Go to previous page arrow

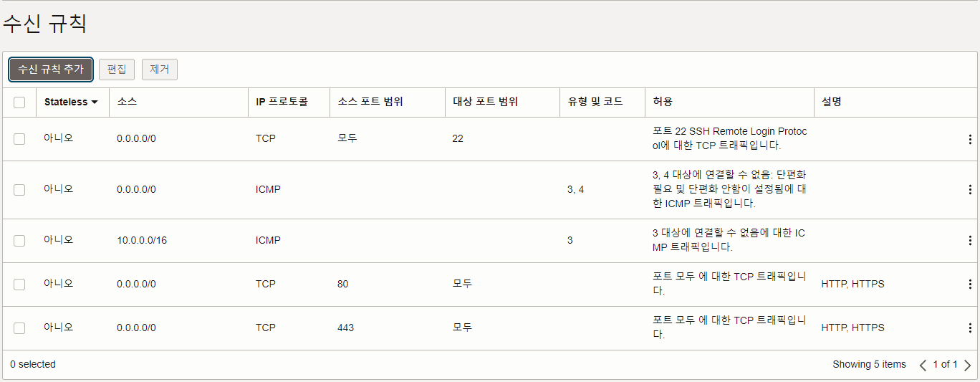tap(923, 365)
